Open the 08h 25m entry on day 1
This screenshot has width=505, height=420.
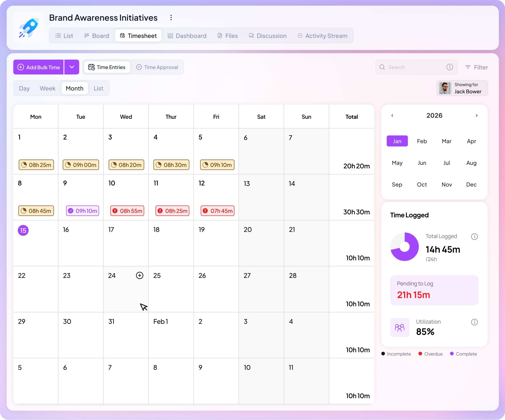(x=36, y=165)
